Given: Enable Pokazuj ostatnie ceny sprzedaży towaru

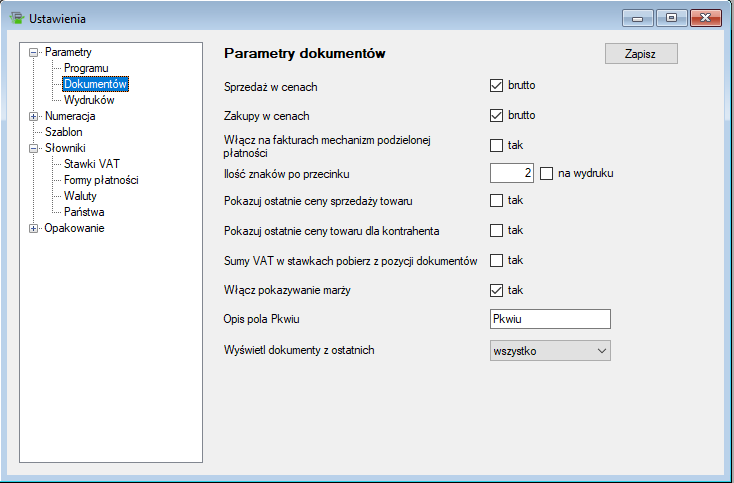Looking at the screenshot, I should pos(497,201).
